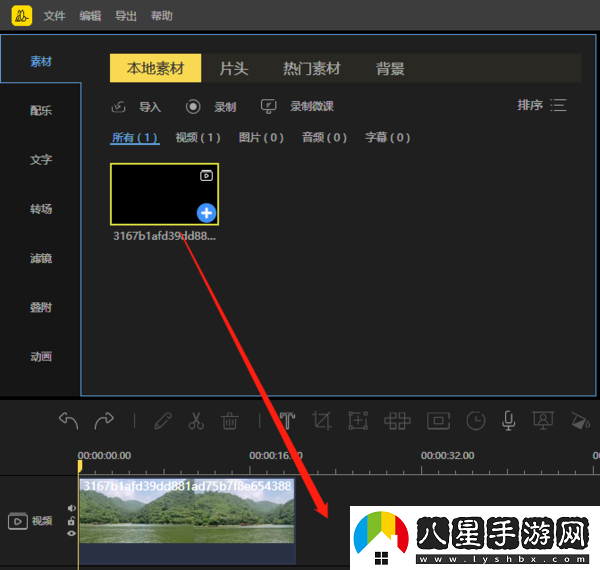The height and width of the screenshot is (570, 600).
Task: Click the ruler at 00:00:00.00
Action: tap(104, 456)
